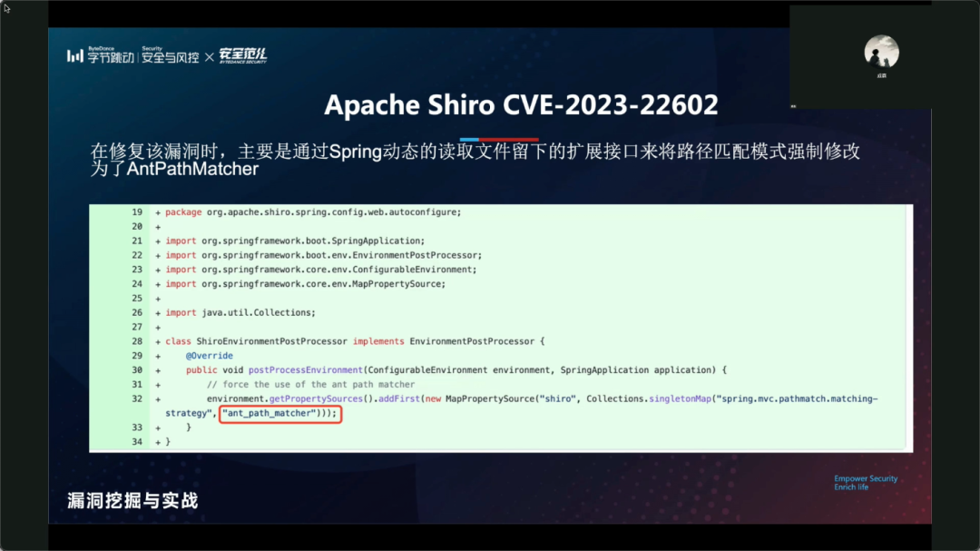
Task: Click line number 32
Action: (x=137, y=399)
